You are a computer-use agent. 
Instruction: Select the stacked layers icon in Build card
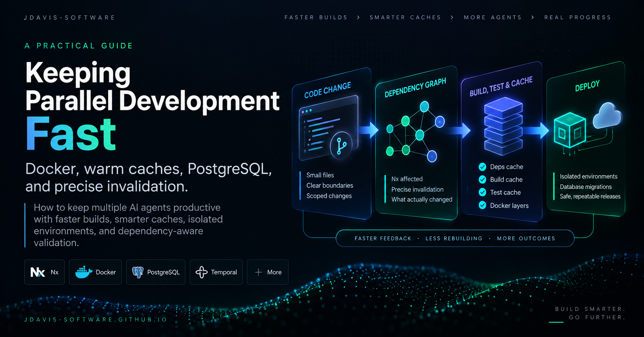(503, 126)
